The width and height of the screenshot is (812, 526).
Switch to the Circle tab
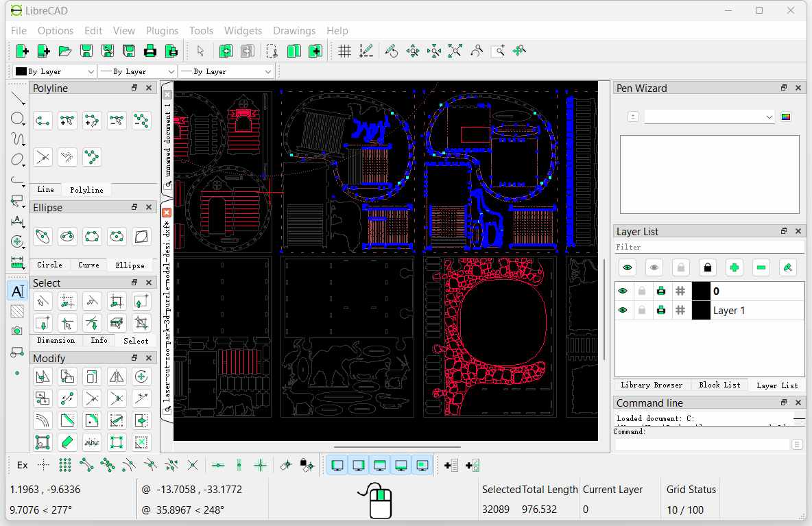49,265
